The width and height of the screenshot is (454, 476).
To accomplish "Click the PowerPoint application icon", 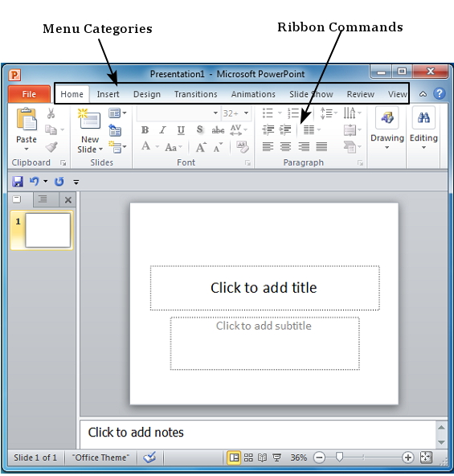I will tap(14, 74).
